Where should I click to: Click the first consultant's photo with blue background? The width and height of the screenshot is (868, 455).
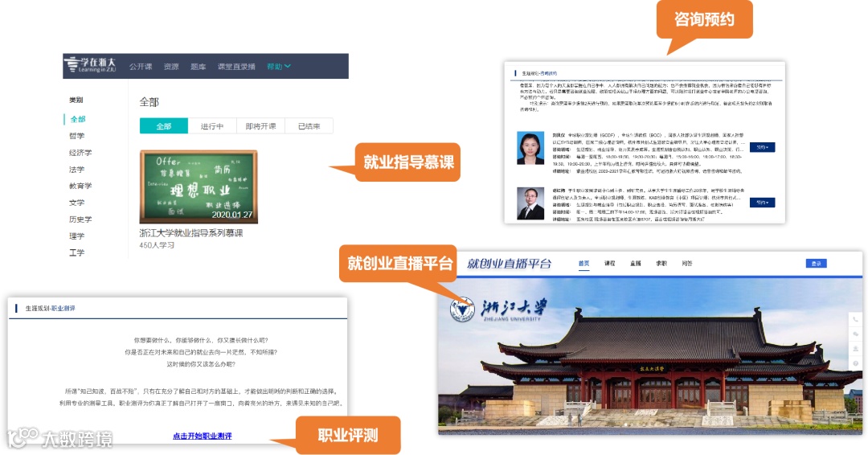click(530, 149)
